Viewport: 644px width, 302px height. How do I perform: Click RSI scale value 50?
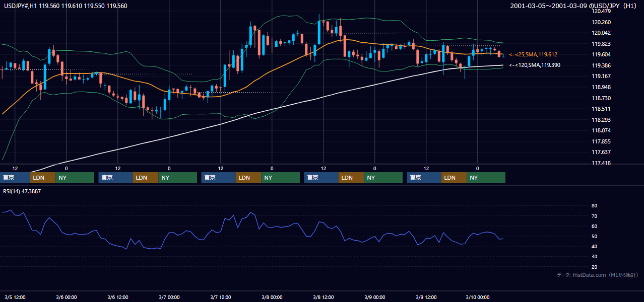click(x=594, y=236)
